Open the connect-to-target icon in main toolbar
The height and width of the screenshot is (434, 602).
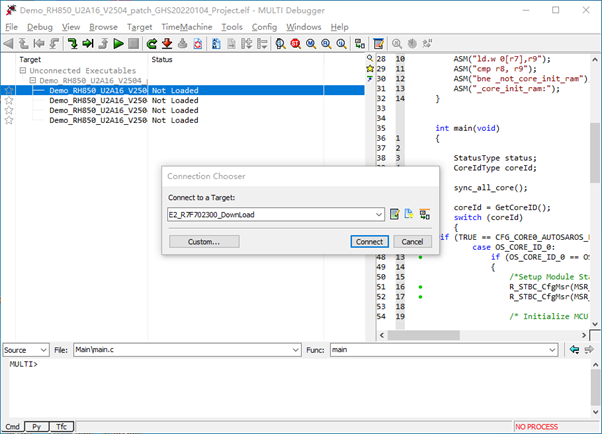[360, 44]
